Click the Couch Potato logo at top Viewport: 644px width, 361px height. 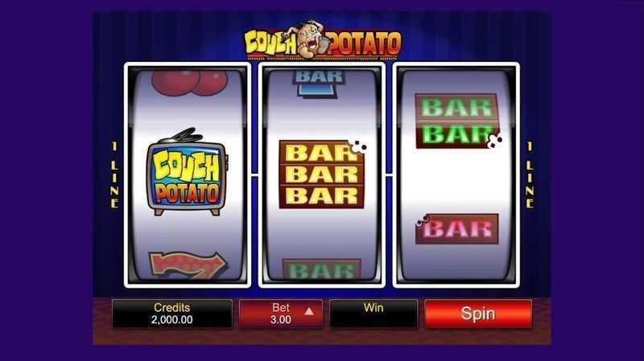[323, 41]
